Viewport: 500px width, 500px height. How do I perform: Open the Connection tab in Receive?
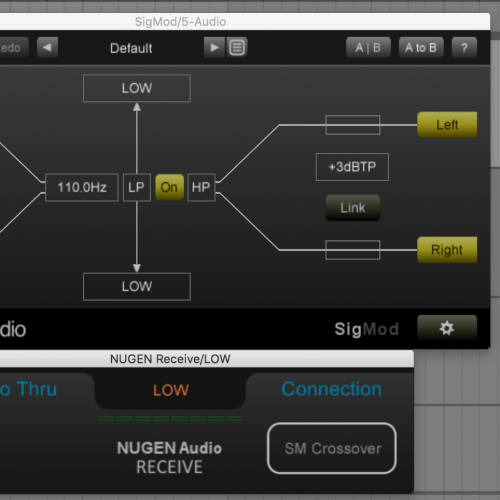(331, 389)
